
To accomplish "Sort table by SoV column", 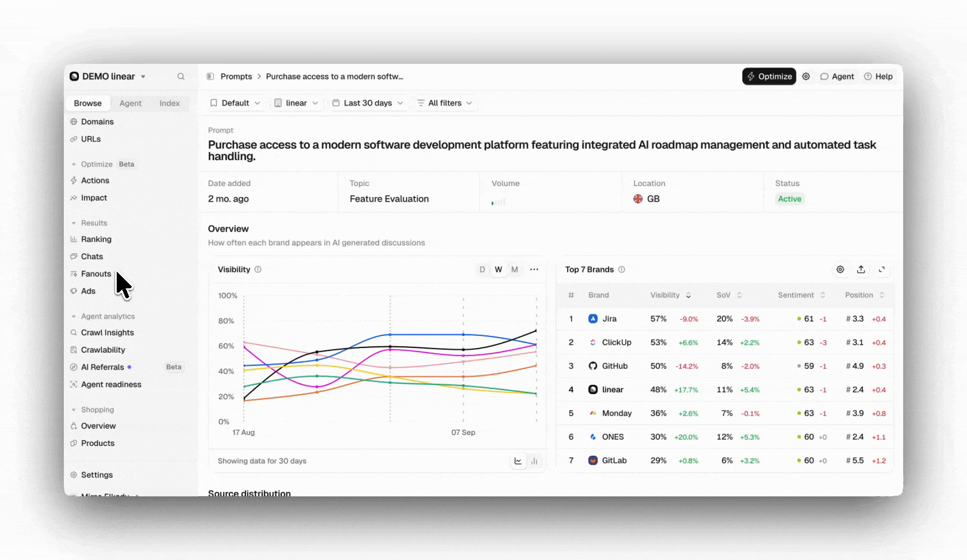I will pyautogui.click(x=729, y=295).
